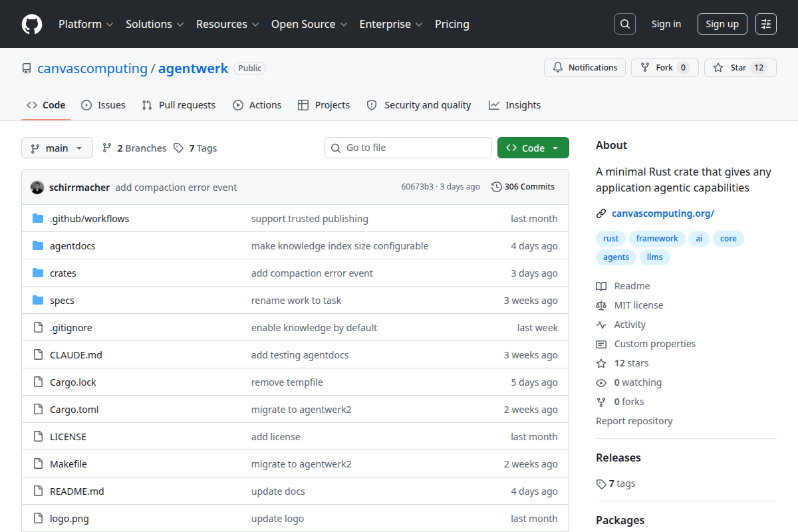Click the LICENSE file icon

38,436
